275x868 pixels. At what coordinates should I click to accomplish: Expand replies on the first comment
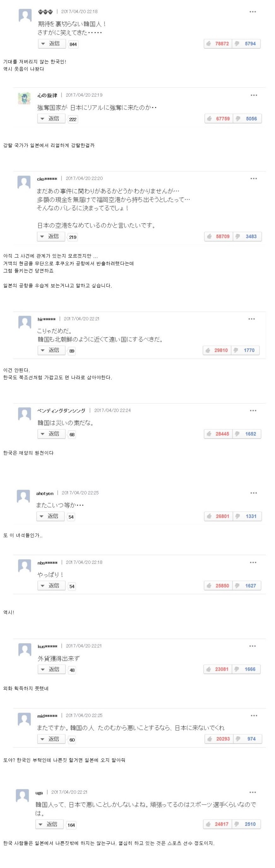(x=52, y=44)
